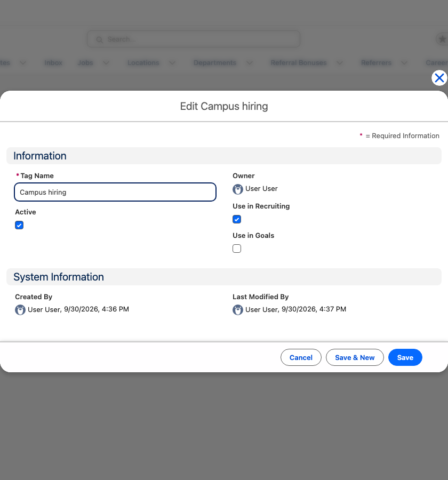Viewport: 448px width, 480px height.
Task: Click the Required Information note
Action: (399, 135)
